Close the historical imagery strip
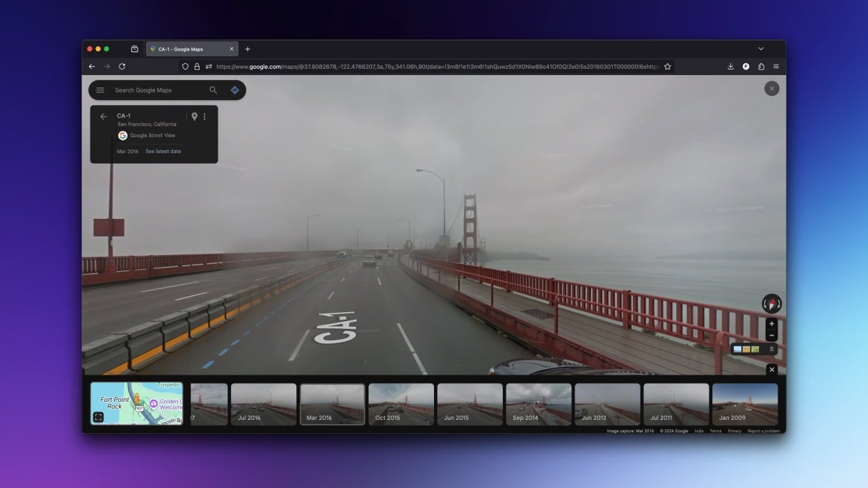Image resolution: width=868 pixels, height=488 pixels. [x=771, y=370]
